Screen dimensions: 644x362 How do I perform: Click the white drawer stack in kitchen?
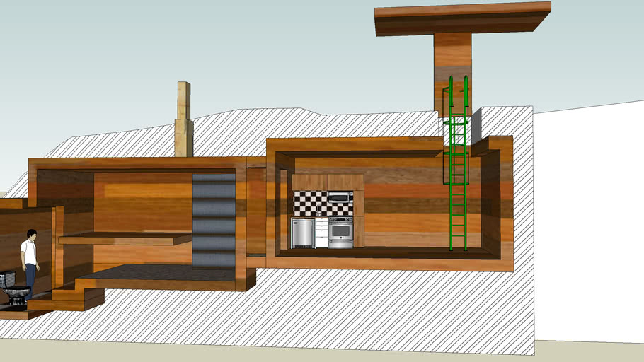coord(321,233)
